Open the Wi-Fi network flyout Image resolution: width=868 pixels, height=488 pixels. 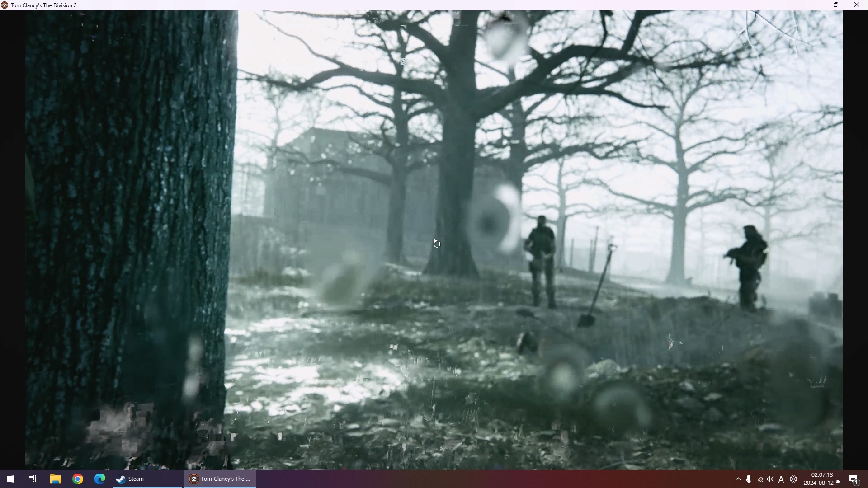pyautogui.click(x=760, y=479)
